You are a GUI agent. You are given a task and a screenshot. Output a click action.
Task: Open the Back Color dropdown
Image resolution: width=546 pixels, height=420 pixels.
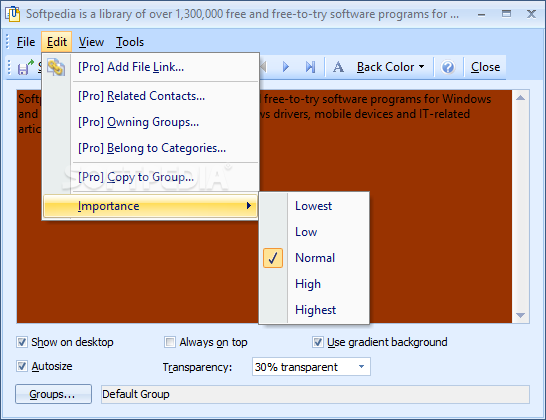(390, 67)
